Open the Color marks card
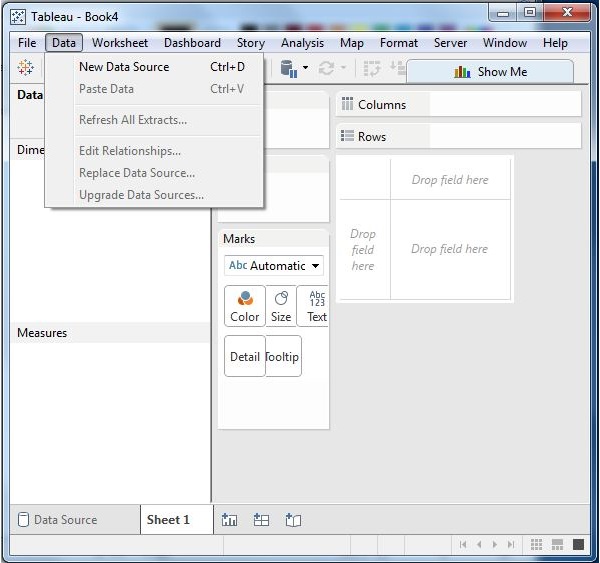 [x=245, y=306]
